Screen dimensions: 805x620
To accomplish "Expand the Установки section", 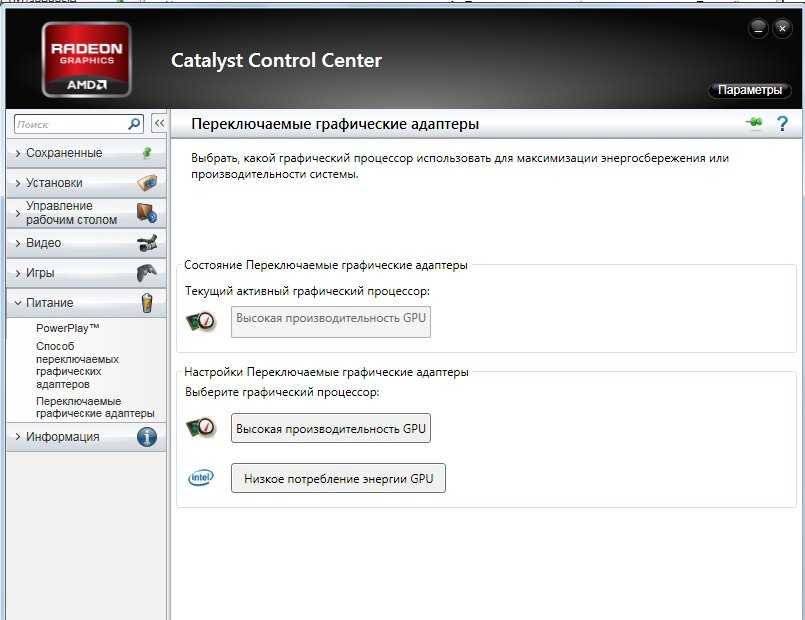I will (x=54, y=183).
